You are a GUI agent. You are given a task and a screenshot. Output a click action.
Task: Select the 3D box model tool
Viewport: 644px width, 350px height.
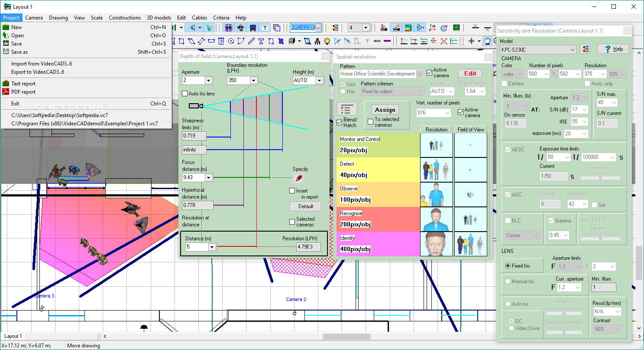coord(291,41)
